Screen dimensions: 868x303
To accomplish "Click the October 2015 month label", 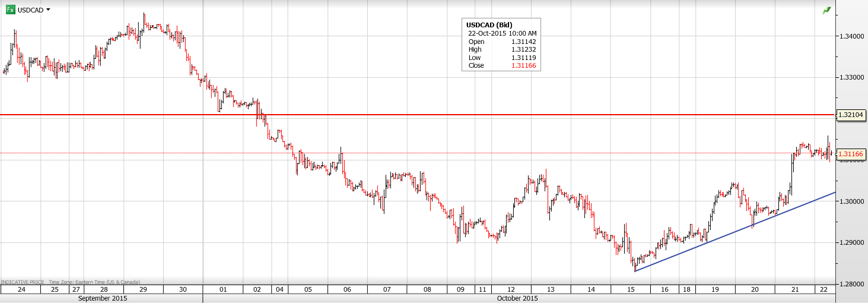I will pos(518,298).
